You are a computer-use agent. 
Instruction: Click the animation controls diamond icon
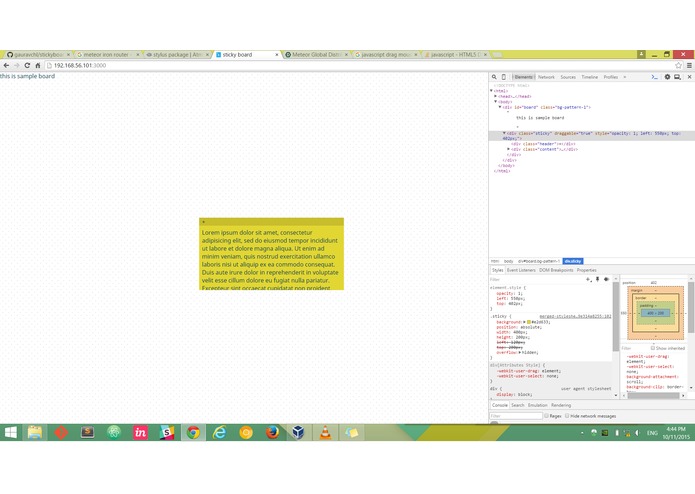pyautogui.click(x=606, y=280)
